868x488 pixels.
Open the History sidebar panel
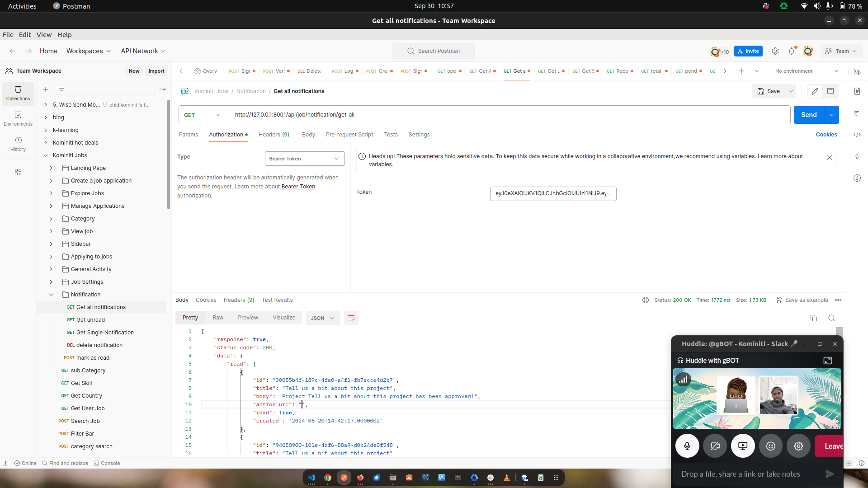click(18, 144)
